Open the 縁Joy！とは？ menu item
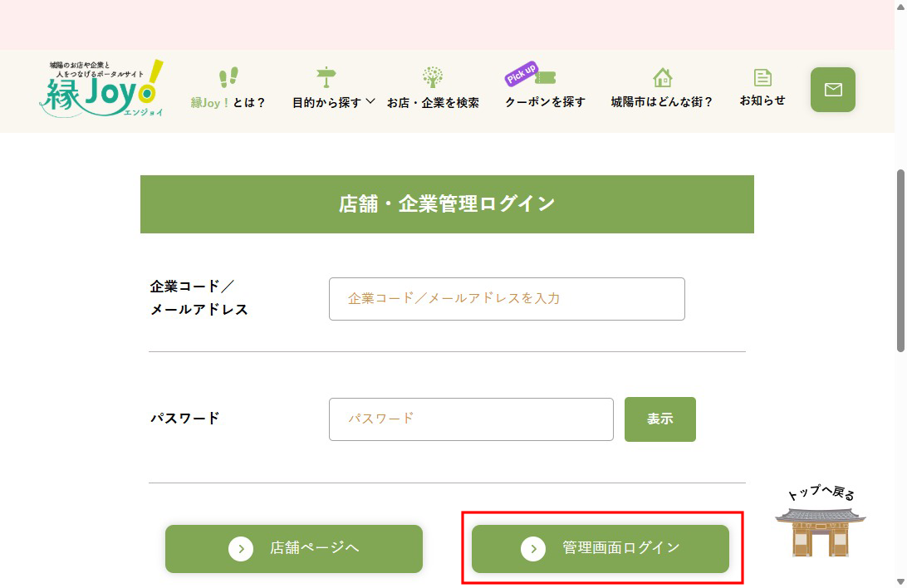This screenshot has width=907, height=588. [227, 102]
